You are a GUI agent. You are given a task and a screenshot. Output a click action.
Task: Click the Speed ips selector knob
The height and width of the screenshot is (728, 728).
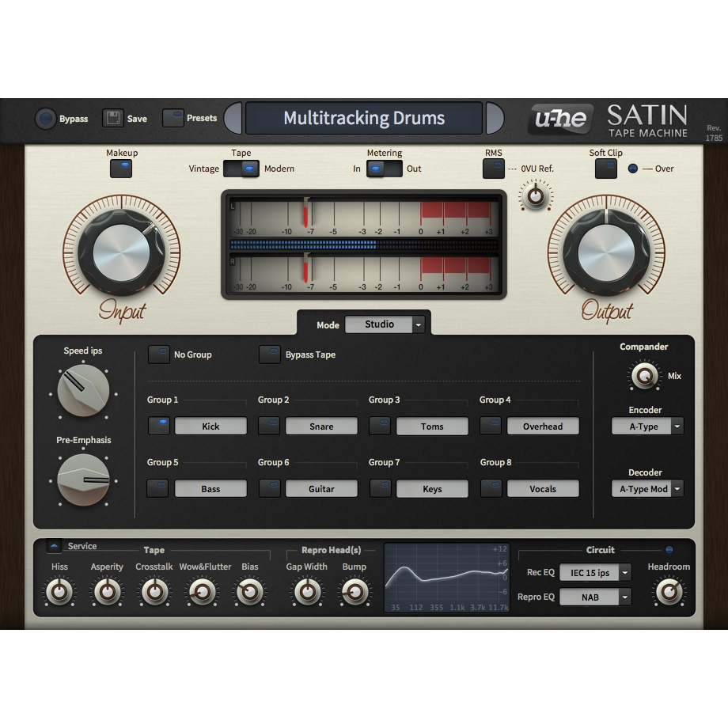coord(83,390)
